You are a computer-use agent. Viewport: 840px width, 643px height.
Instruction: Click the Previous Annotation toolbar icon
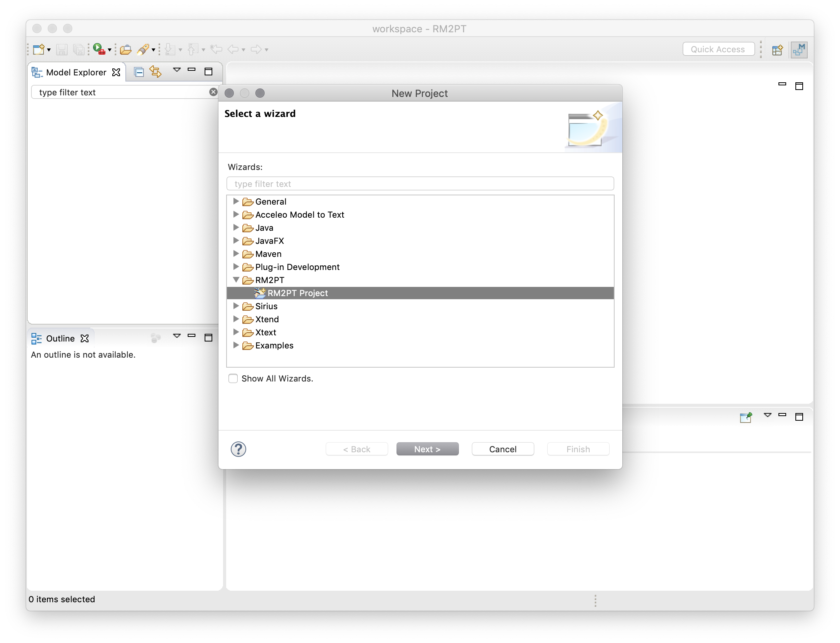(x=193, y=49)
